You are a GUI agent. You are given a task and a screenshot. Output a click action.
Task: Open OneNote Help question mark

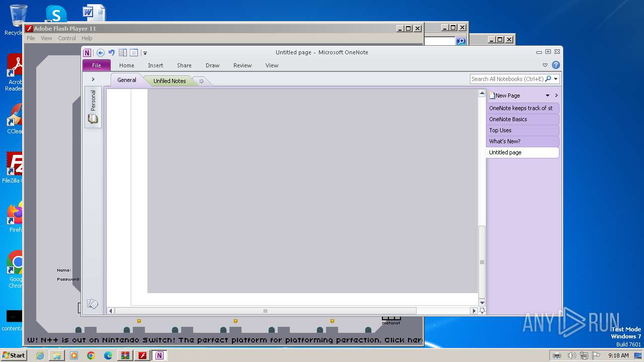coord(556,65)
